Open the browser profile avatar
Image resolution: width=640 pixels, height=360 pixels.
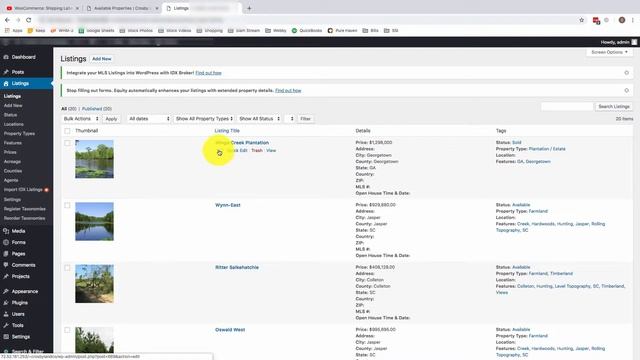(622, 20)
